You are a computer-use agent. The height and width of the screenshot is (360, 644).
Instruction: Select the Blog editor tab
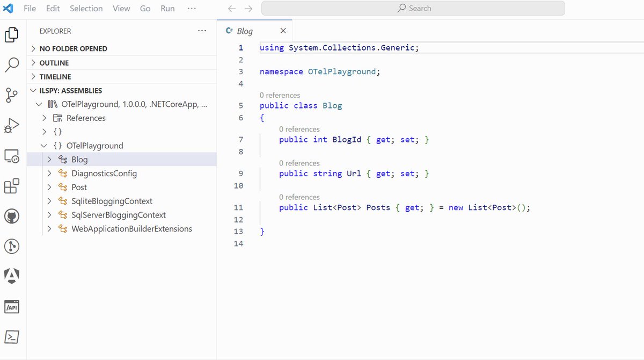(255, 31)
